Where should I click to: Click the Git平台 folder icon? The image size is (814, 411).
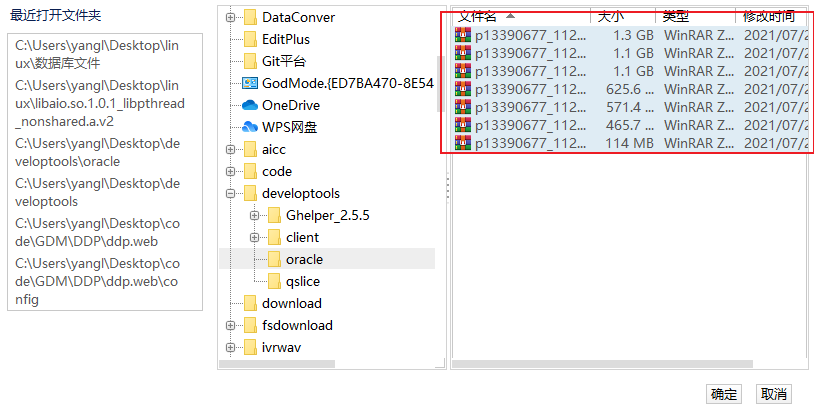coord(250,61)
